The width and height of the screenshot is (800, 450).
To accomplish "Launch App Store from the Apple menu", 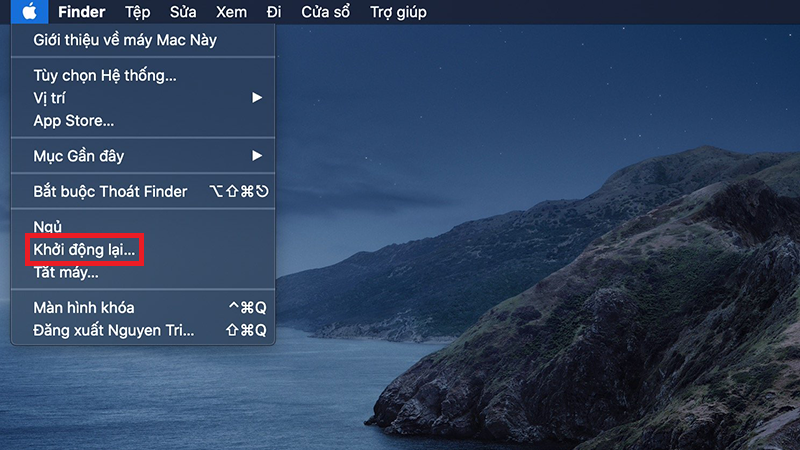I will [x=74, y=121].
